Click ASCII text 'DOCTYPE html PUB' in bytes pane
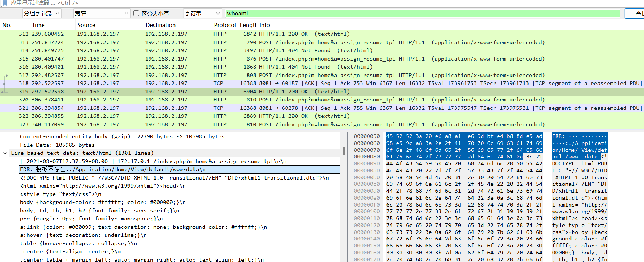 tap(580, 163)
